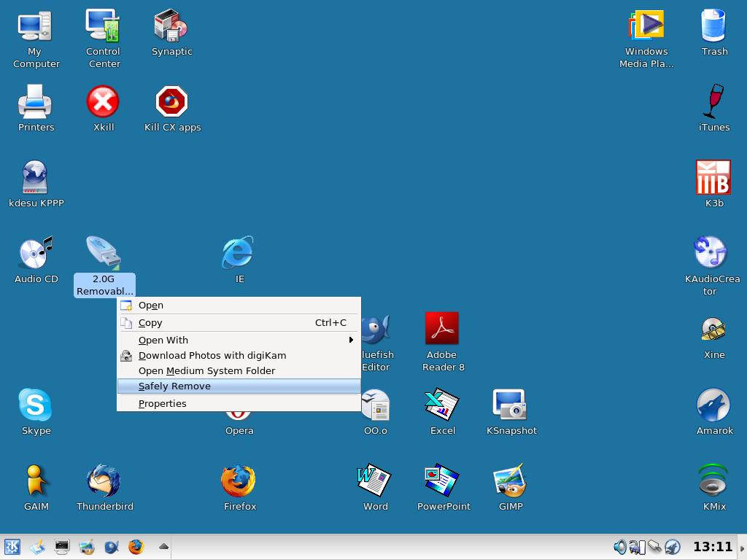
Task: Open the Xine media player icon
Action: click(713, 329)
